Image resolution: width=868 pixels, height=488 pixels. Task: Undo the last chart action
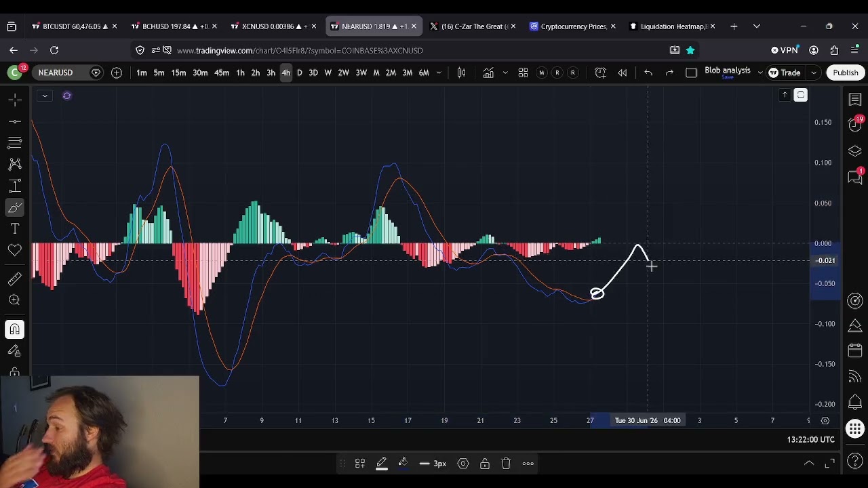pos(648,73)
